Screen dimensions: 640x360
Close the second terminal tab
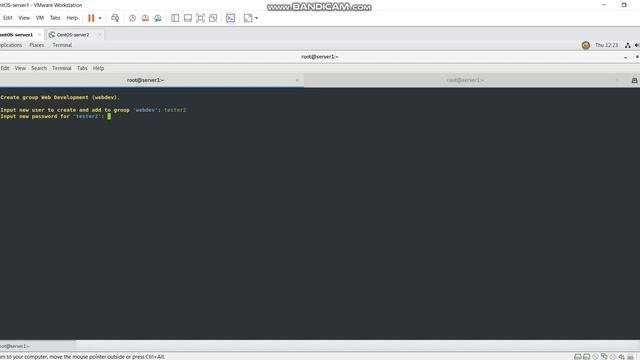[x=617, y=80]
